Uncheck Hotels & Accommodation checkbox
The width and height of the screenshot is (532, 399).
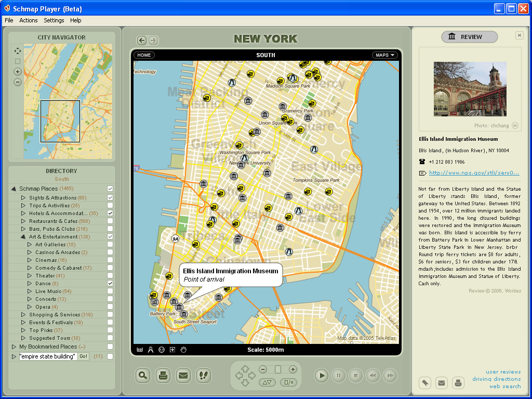point(110,213)
